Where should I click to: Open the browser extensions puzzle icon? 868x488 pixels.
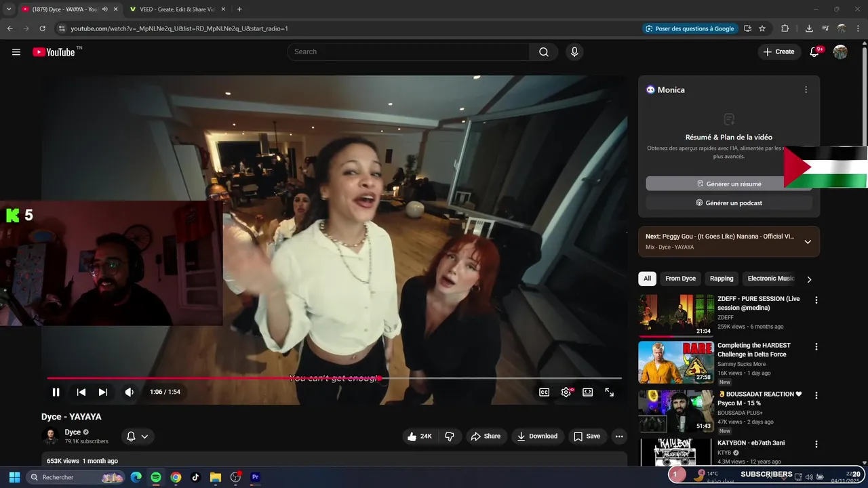785,28
